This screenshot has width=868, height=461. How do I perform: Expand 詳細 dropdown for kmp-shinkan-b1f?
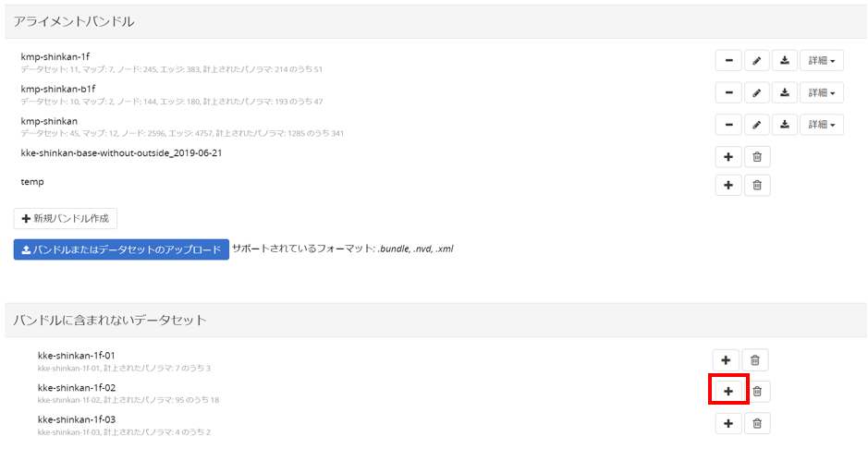coord(821,92)
